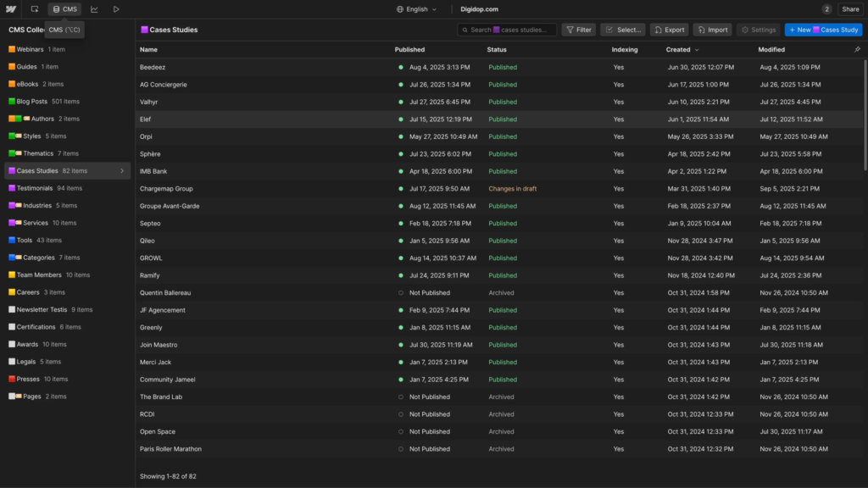Screen dimensions: 868x488
Task: Click the Search cases studies field
Action: [507, 30]
